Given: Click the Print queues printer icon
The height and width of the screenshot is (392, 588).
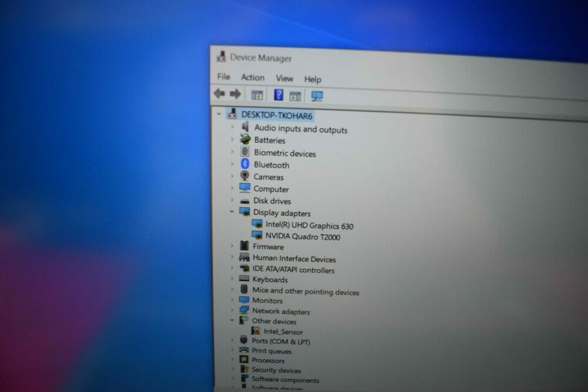Looking at the screenshot, I should click(244, 350).
